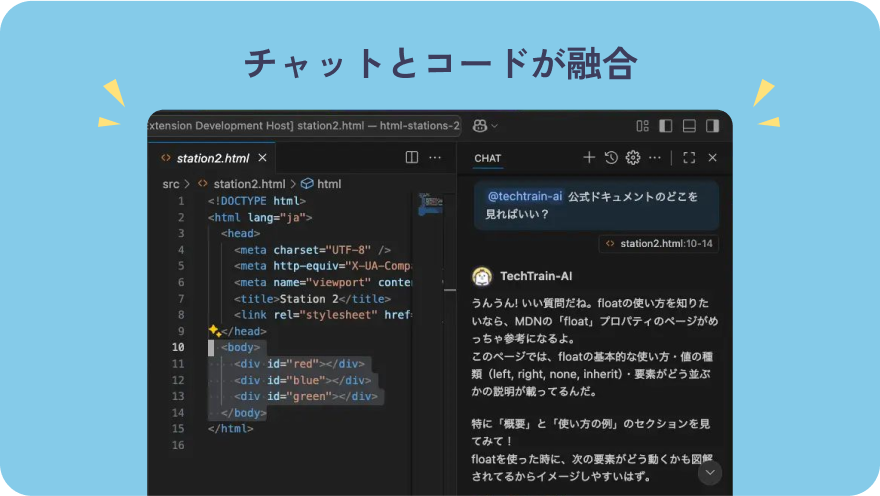Screen dimensions: 880x496
Task: Click the src breadcrumb segment
Action: tap(171, 184)
